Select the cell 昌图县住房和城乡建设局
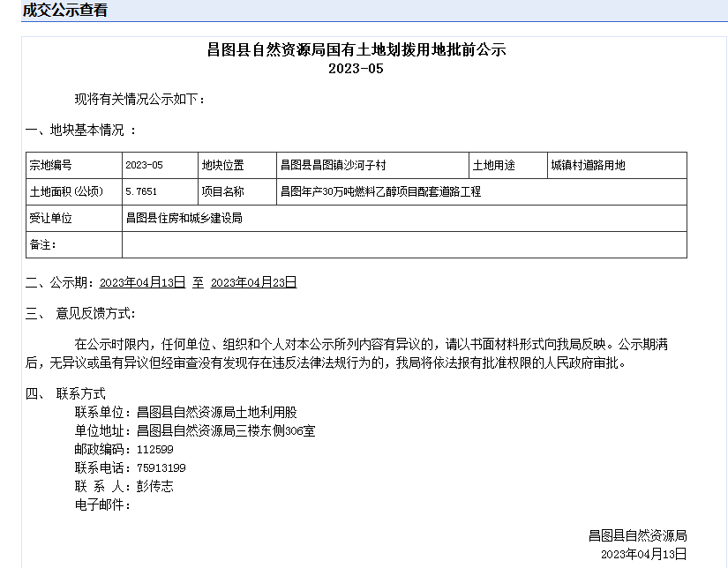The height and width of the screenshot is (568, 728). [404, 218]
